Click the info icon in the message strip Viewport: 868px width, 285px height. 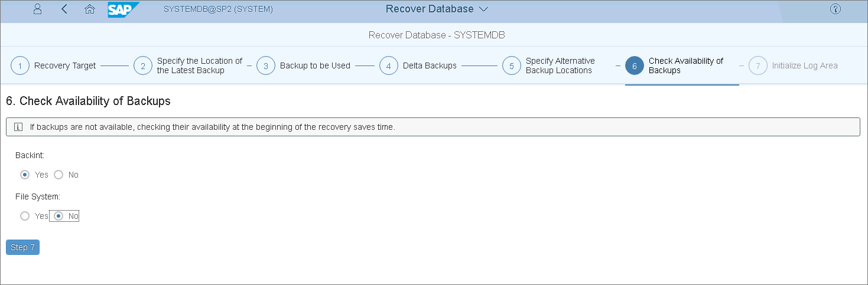pyautogui.click(x=18, y=127)
